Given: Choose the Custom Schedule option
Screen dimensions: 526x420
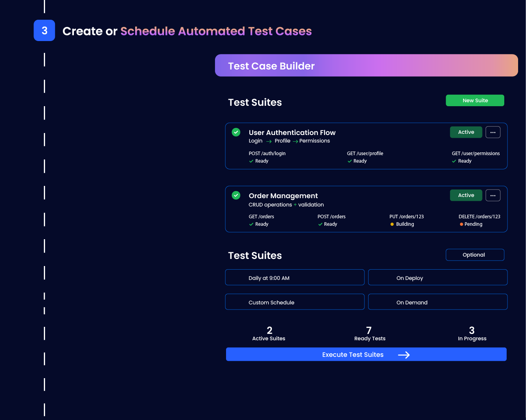Looking at the screenshot, I should 295,302.
